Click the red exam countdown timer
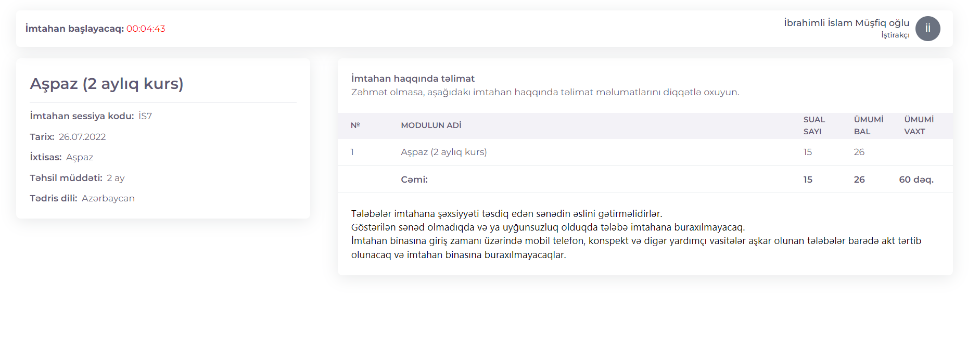 (146, 29)
